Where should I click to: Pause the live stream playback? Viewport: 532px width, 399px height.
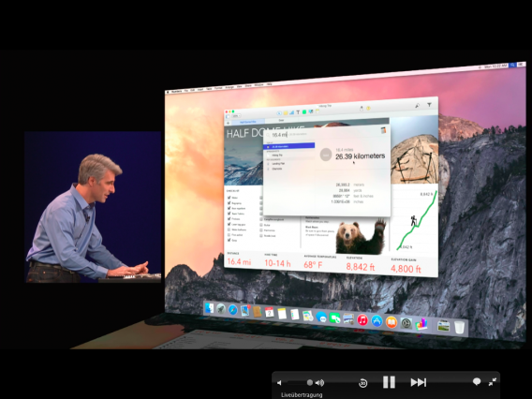(x=389, y=382)
